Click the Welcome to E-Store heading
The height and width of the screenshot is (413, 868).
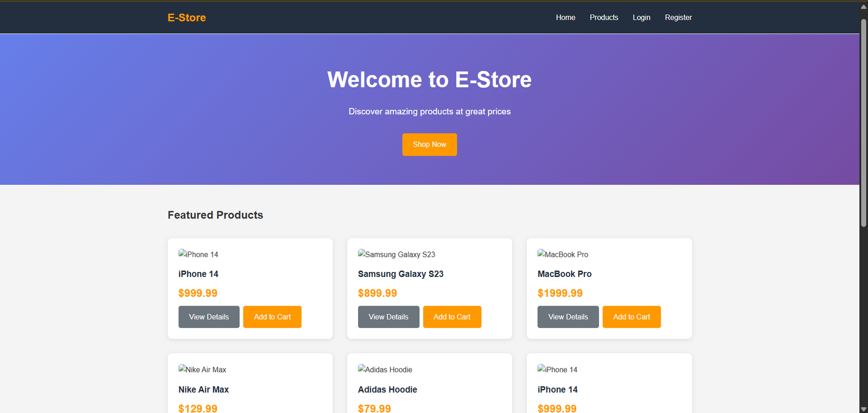click(x=429, y=80)
